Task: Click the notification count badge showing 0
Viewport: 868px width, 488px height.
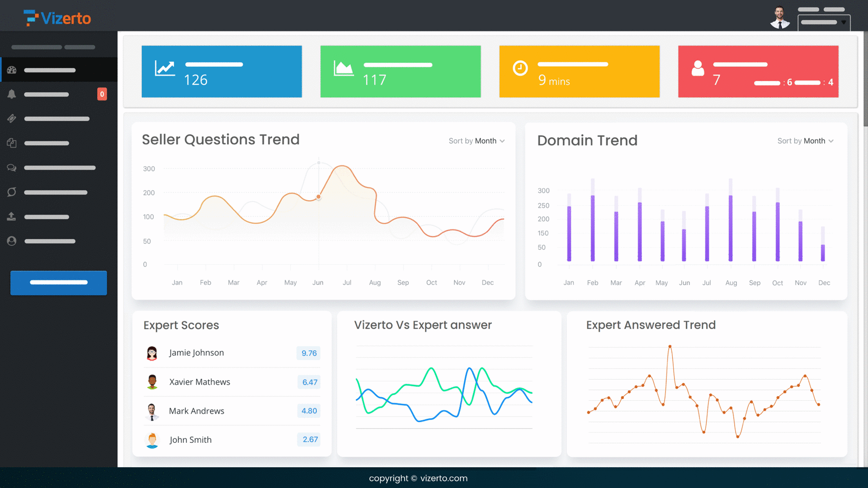Action: click(x=102, y=94)
